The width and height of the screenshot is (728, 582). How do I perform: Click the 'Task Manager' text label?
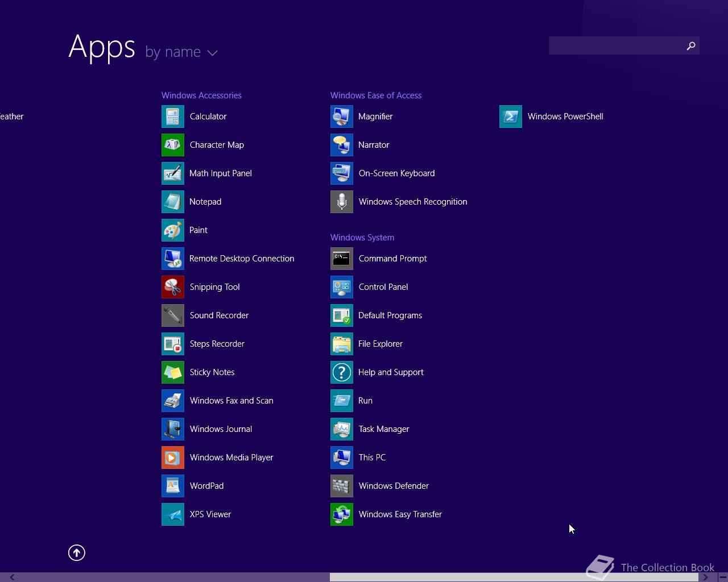(x=384, y=429)
